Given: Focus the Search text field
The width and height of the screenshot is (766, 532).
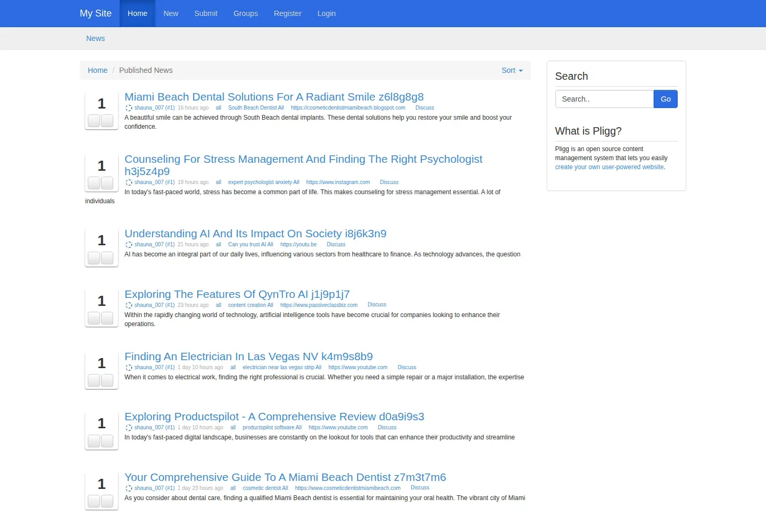Looking at the screenshot, I should click(x=604, y=99).
